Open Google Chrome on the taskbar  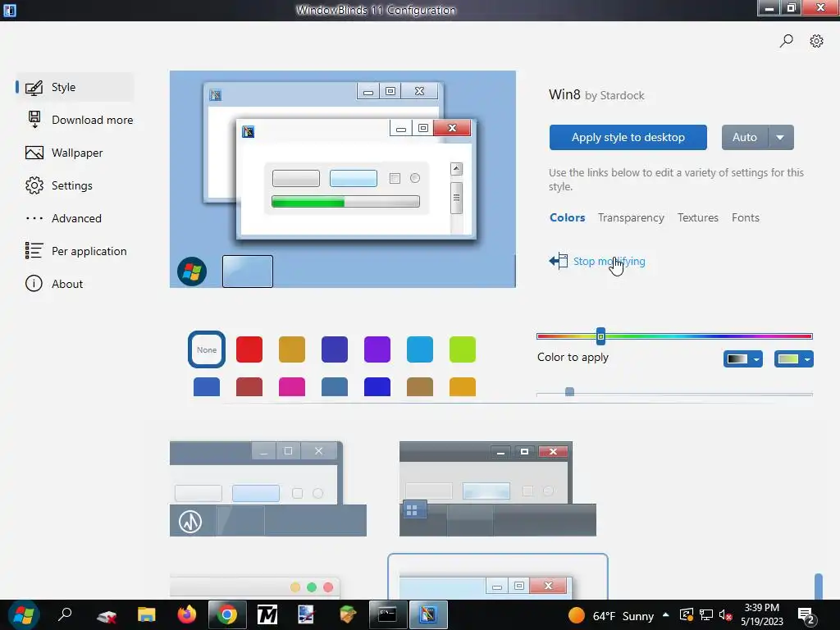click(226, 614)
